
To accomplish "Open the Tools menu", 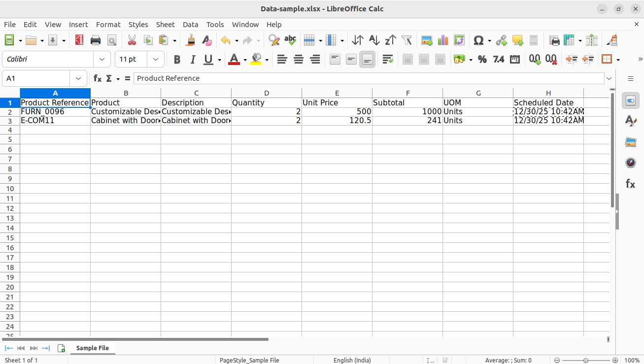I will point(215,24).
